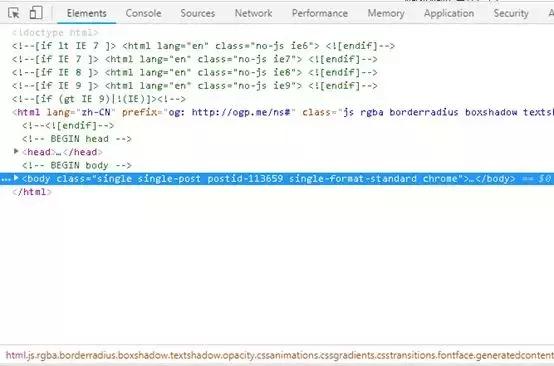
Task: Click the closing html tag line
Action: point(32,192)
